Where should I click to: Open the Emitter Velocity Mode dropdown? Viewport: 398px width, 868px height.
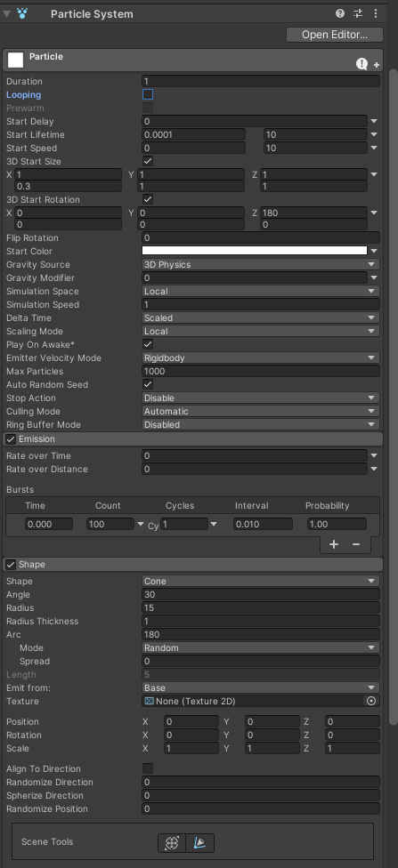(x=261, y=358)
